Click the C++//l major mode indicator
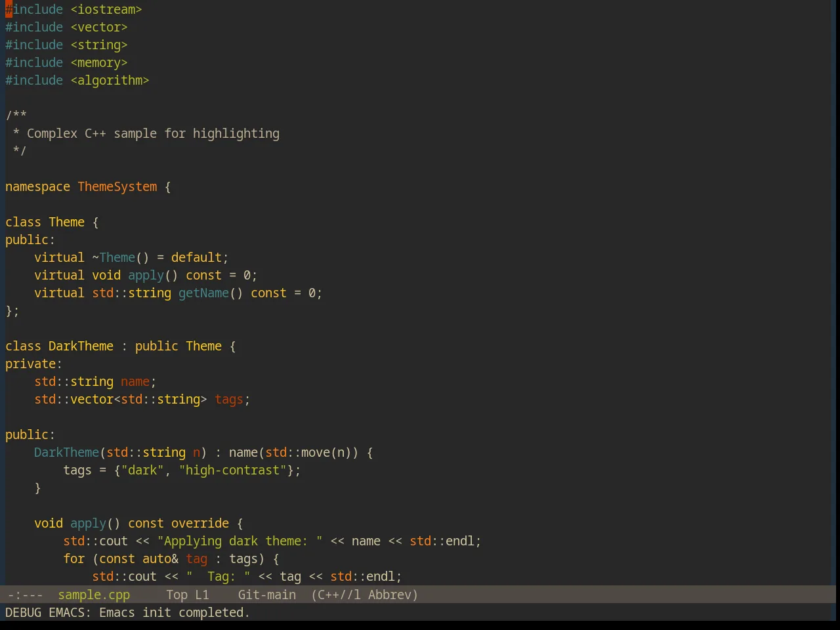 pos(336,595)
